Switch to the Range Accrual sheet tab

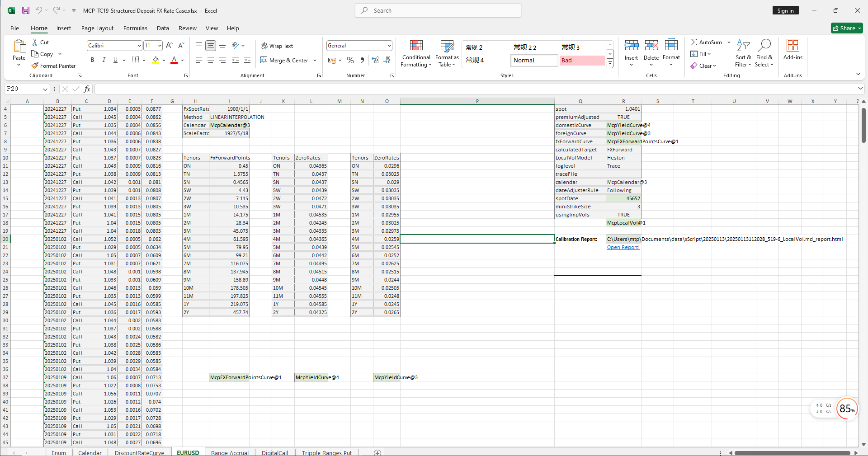coord(230,452)
